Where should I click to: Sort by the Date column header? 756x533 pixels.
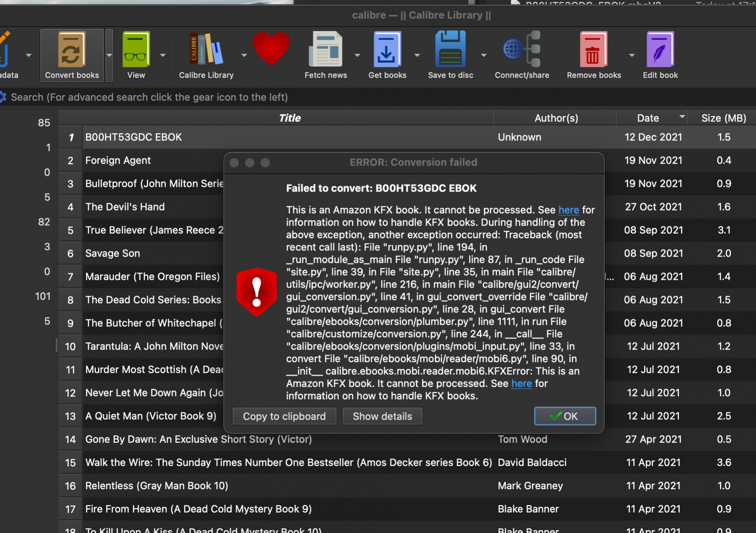coord(648,118)
